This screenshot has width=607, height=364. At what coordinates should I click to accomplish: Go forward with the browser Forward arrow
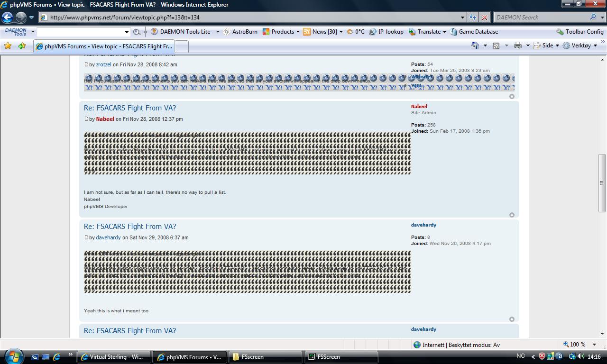[21, 18]
